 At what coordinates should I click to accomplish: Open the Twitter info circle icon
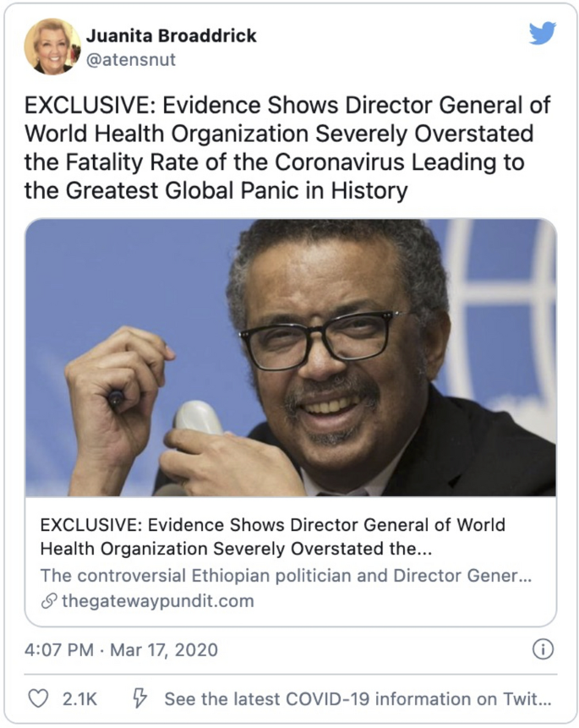point(543,649)
